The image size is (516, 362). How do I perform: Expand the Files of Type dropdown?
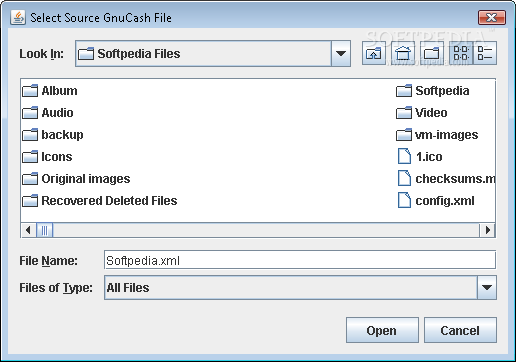pyautogui.click(x=487, y=287)
